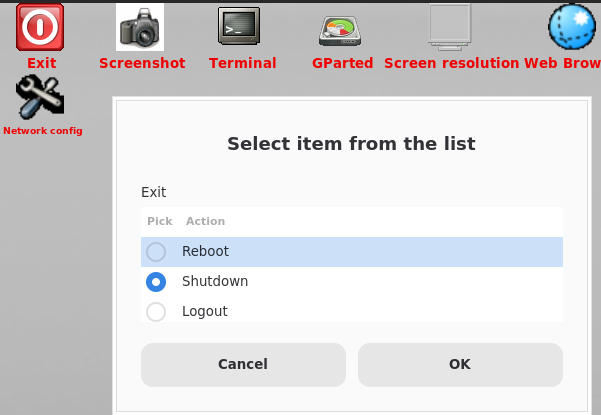Click the Exit desktop icon label
Screen dimensions: 601x415
click(x=42, y=63)
